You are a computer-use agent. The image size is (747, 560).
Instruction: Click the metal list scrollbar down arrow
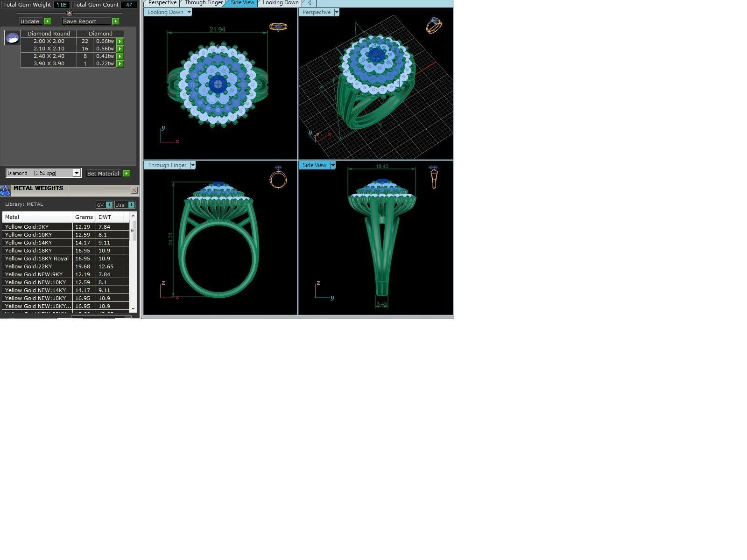click(133, 308)
